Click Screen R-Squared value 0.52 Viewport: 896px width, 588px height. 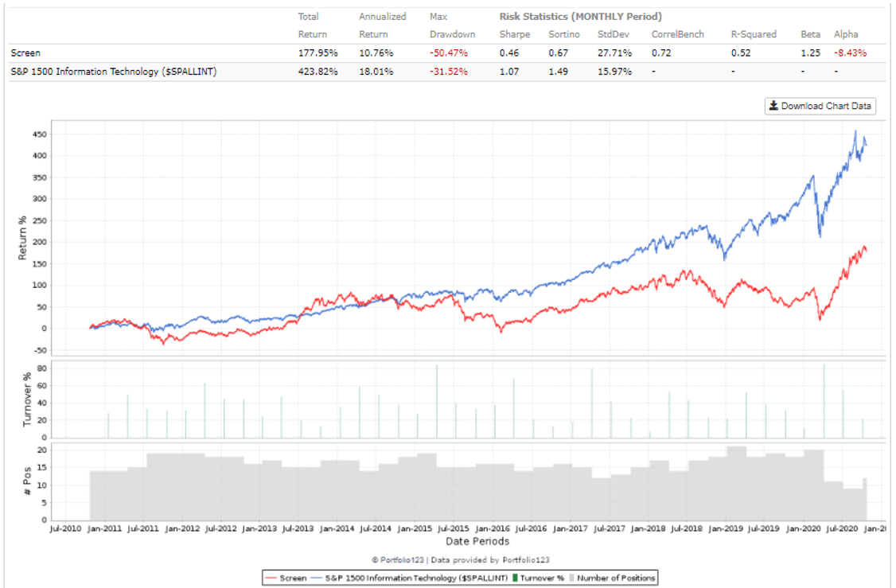click(741, 53)
